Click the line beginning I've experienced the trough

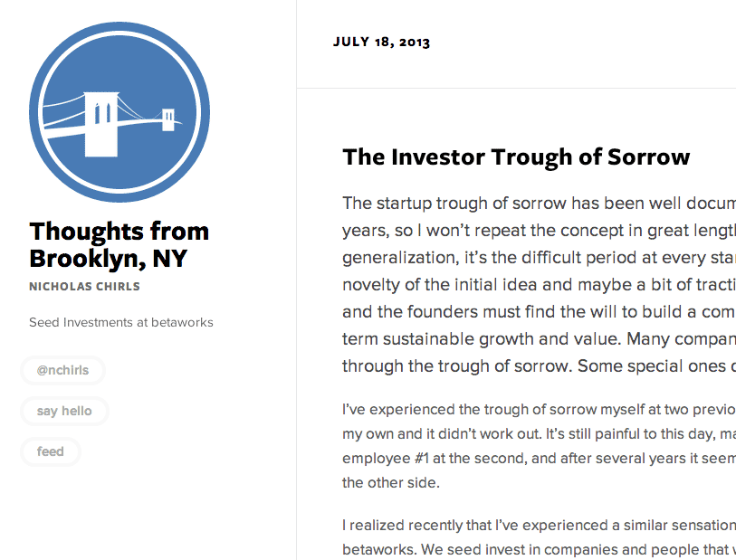pos(539,410)
